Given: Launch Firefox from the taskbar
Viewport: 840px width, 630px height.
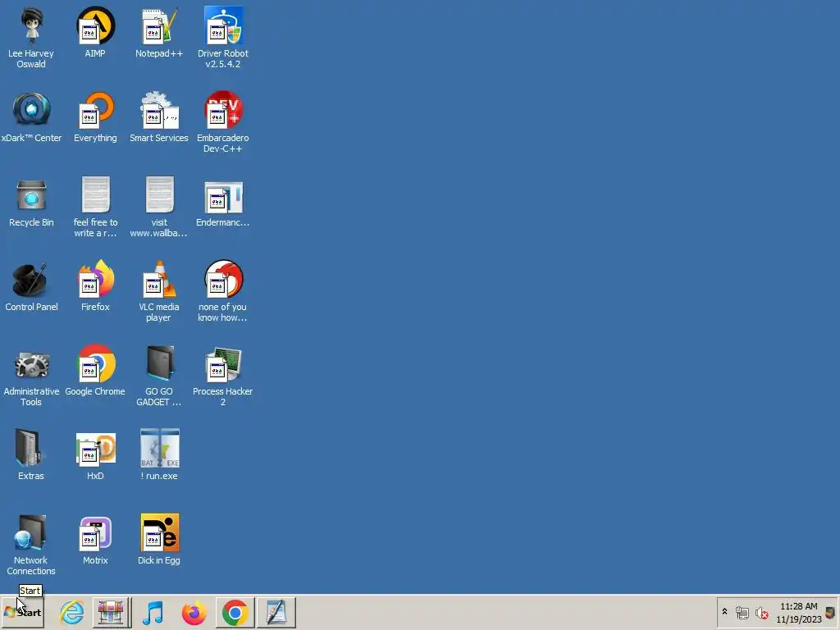Looking at the screenshot, I should coord(194,612).
